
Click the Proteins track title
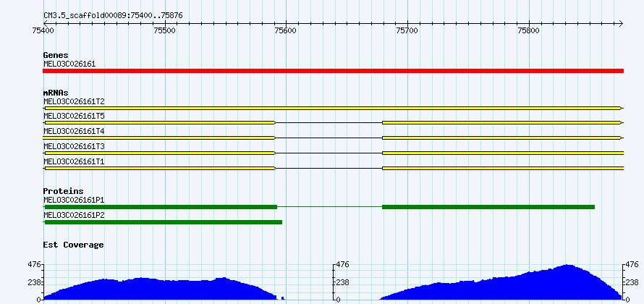click(x=63, y=191)
